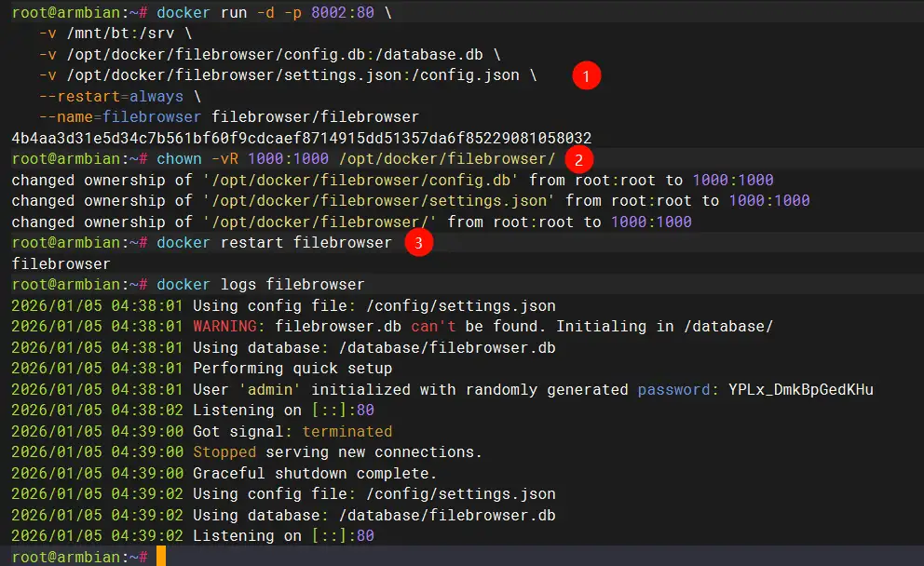The height and width of the screenshot is (566, 924).
Task: Click the 'docker logs filebrowser' command
Action: click(260, 284)
